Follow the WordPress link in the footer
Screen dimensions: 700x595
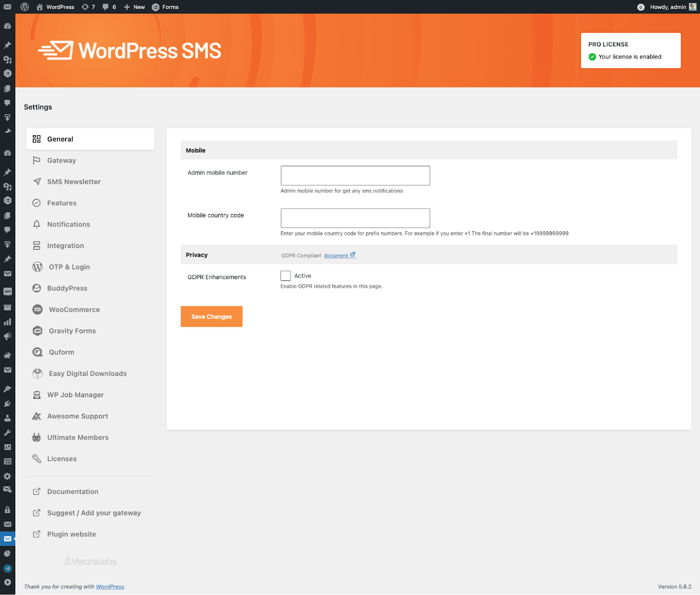(x=110, y=587)
